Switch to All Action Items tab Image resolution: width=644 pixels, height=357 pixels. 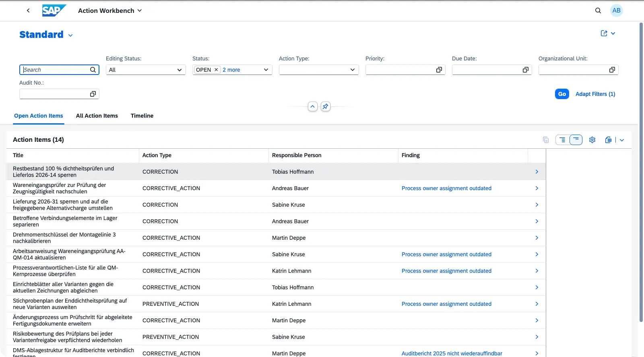97,116
